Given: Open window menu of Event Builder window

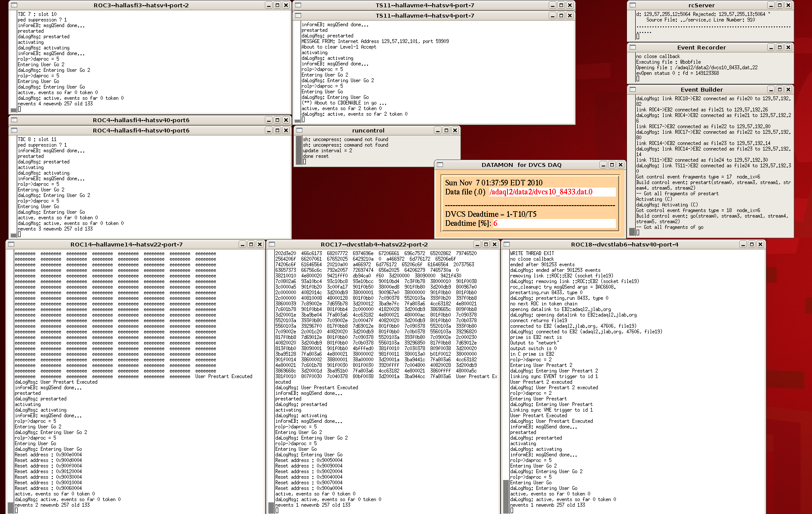Looking at the screenshot, I should point(633,89).
